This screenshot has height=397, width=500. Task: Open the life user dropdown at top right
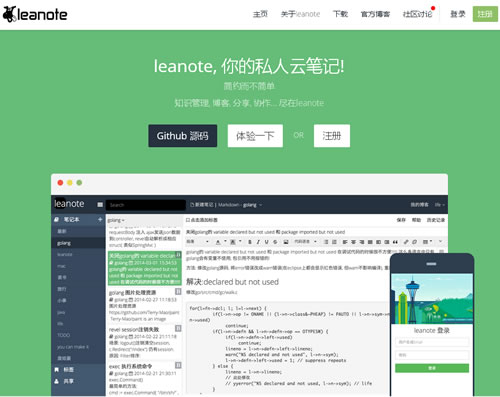coord(439,205)
